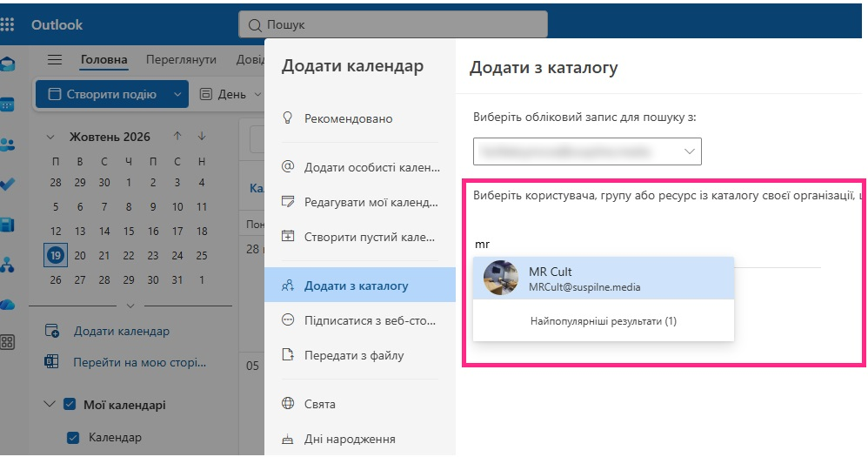868x457 pixels.
Task: Click the Add calendar icon in sidebar
Action: (x=51, y=332)
